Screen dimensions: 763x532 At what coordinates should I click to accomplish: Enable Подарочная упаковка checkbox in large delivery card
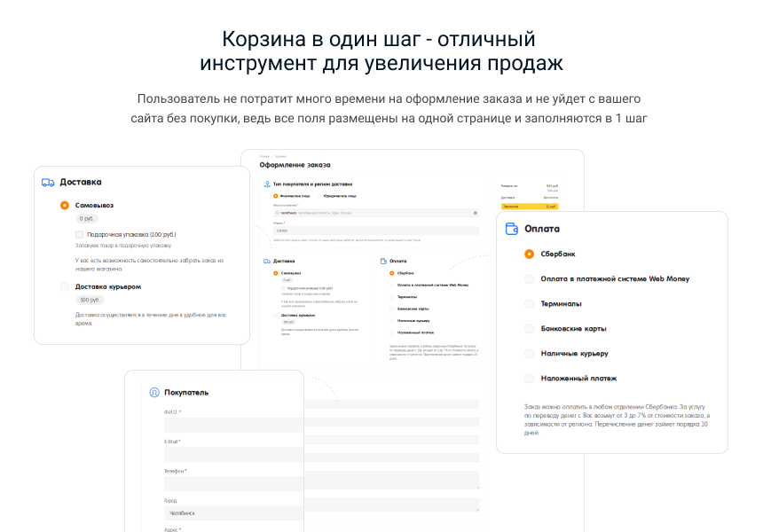click(79, 234)
